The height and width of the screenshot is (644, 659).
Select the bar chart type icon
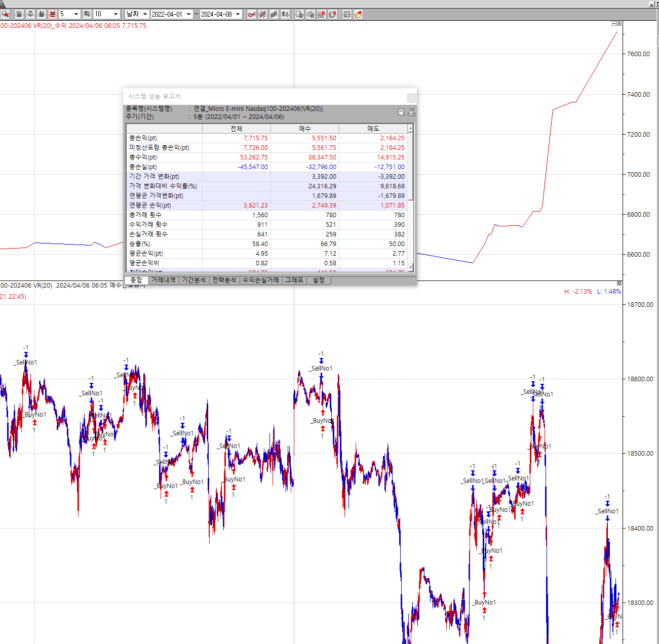click(274, 14)
